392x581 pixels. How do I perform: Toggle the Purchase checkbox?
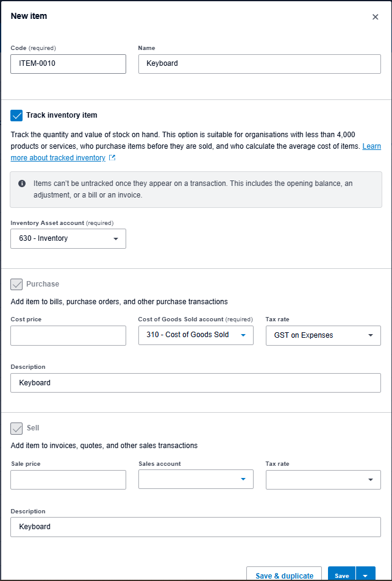point(16,284)
